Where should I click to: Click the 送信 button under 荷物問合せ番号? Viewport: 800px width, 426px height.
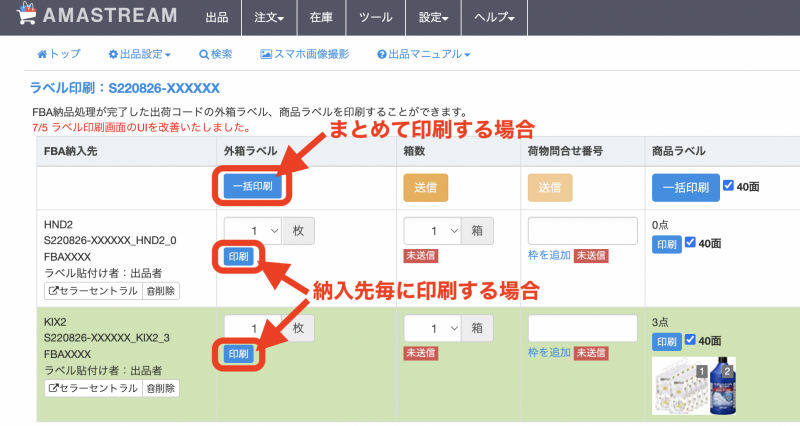pos(549,188)
